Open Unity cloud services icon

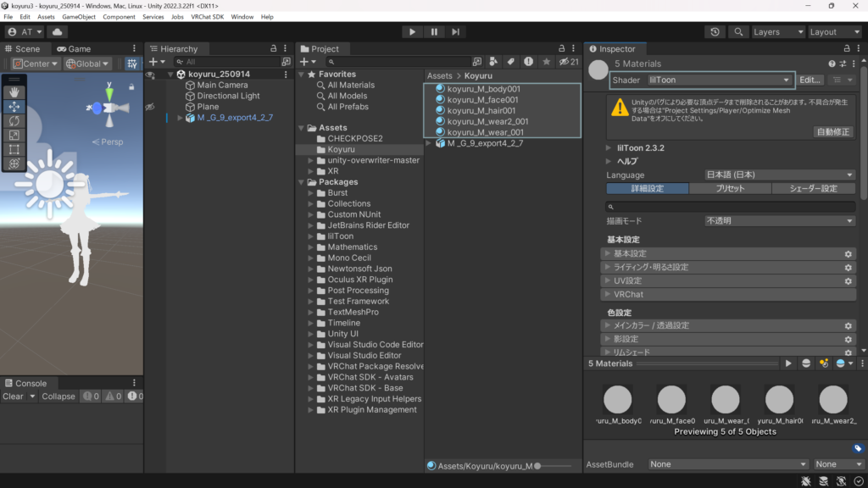click(58, 32)
